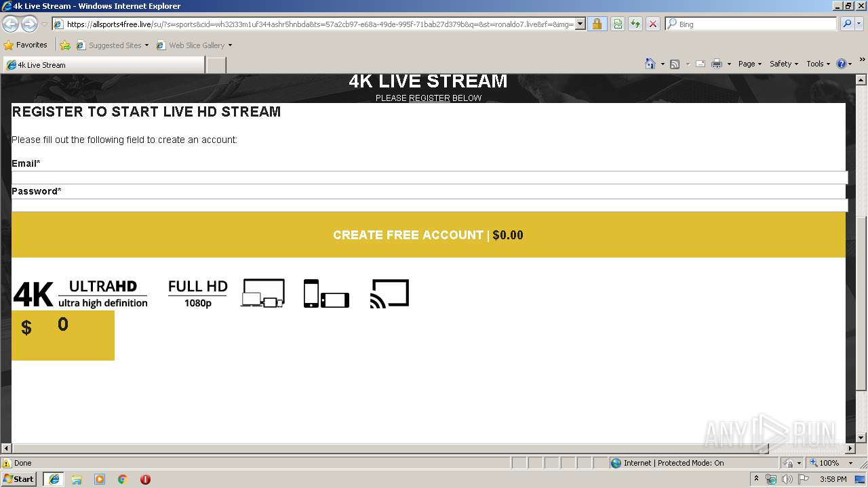
Task: Click the network tray icon
Action: coord(771,479)
